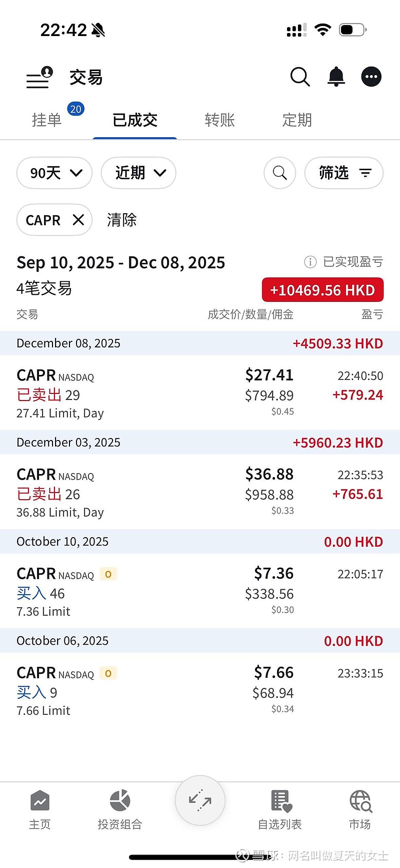Viewport: 400px width, 868px height.
Task: Expand the 90天 period dropdown
Action: tap(54, 173)
